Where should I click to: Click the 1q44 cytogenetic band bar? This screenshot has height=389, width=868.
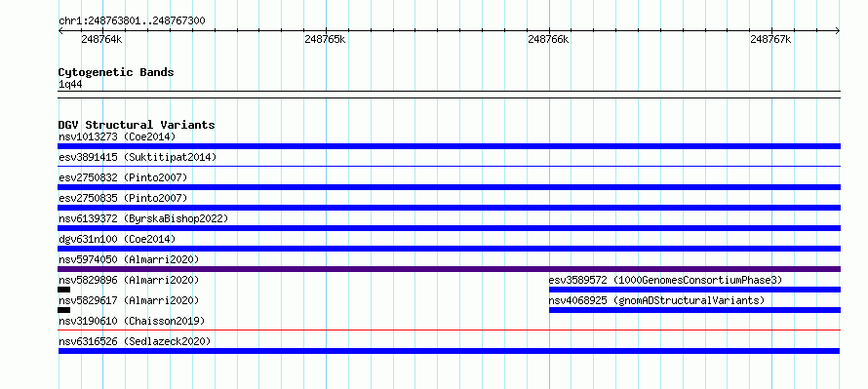click(449, 95)
